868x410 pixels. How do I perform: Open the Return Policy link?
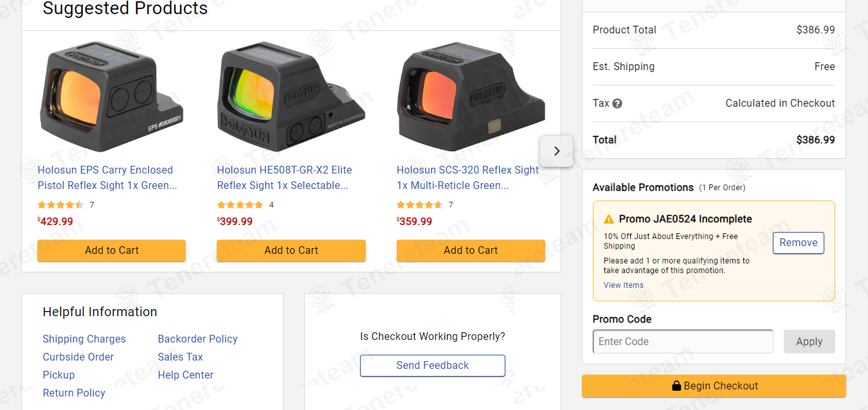point(74,393)
